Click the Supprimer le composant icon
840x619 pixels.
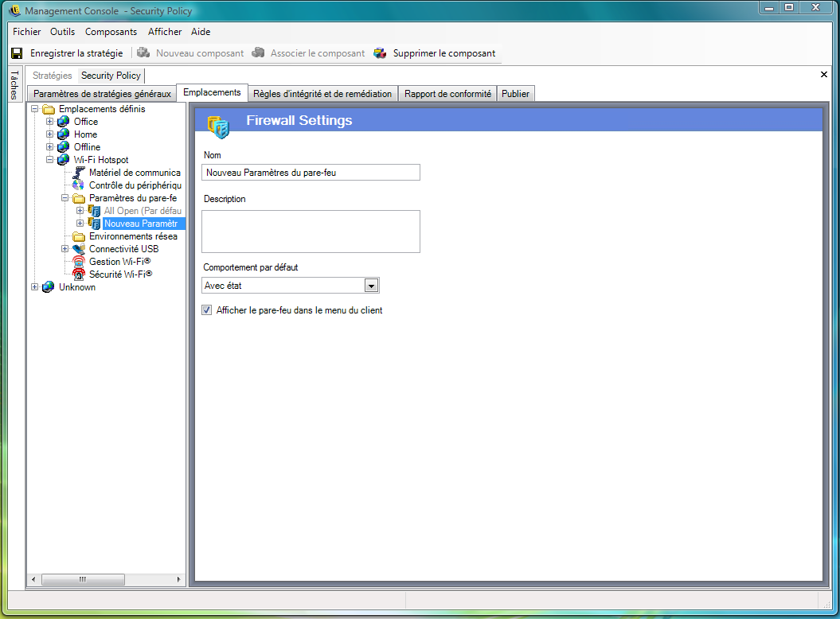coord(380,53)
